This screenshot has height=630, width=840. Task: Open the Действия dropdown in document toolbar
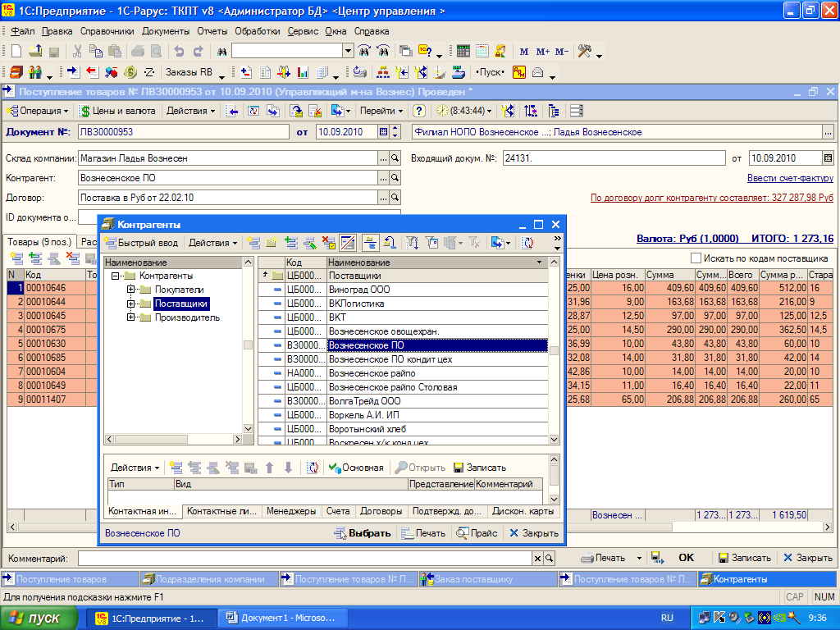pyautogui.click(x=190, y=111)
